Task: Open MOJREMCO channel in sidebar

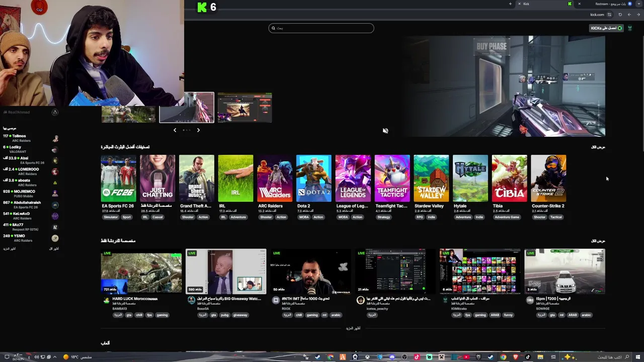Action: (x=30, y=194)
